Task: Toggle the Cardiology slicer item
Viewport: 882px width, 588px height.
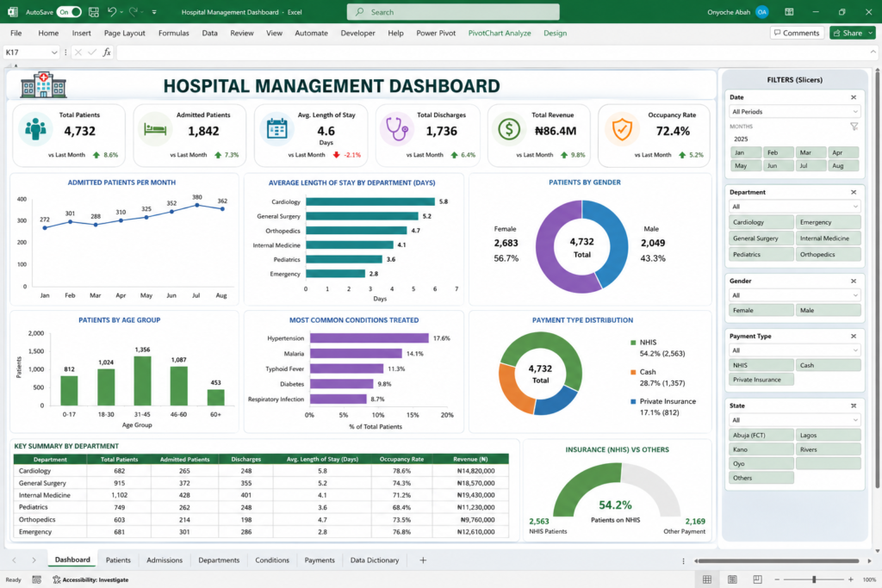Action: pyautogui.click(x=761, y=222)
